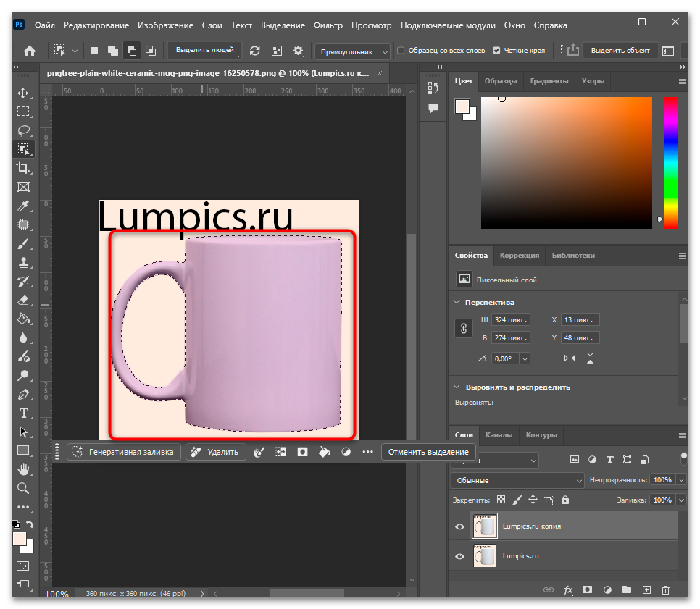
Task: Select the Eraser tool
Action: coord(23,301)
